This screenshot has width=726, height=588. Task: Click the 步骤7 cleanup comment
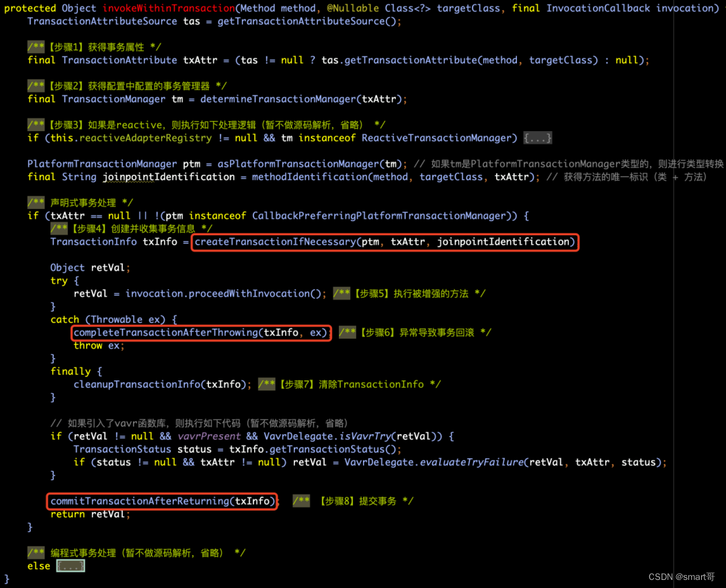pos(349,384)
